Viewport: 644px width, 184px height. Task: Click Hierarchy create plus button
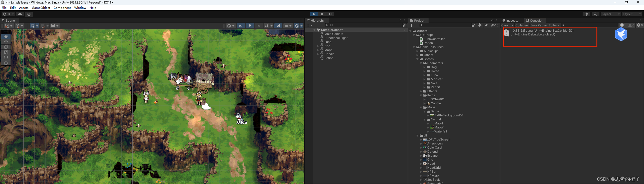(x=309, y=25)
